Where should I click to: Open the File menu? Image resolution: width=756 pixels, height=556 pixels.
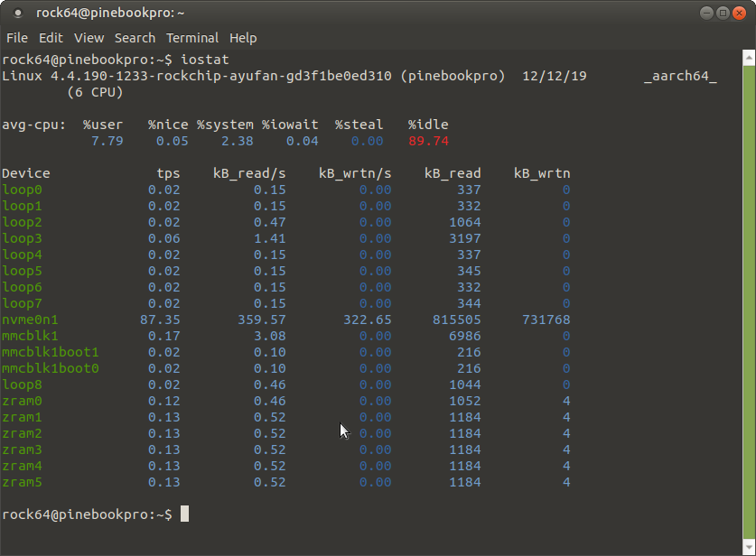pos(17,38)
